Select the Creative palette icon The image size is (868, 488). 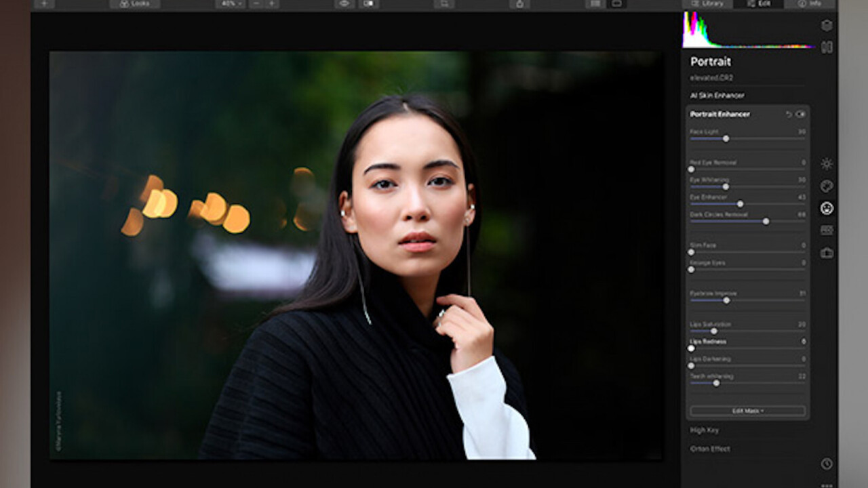pos(827,186)
